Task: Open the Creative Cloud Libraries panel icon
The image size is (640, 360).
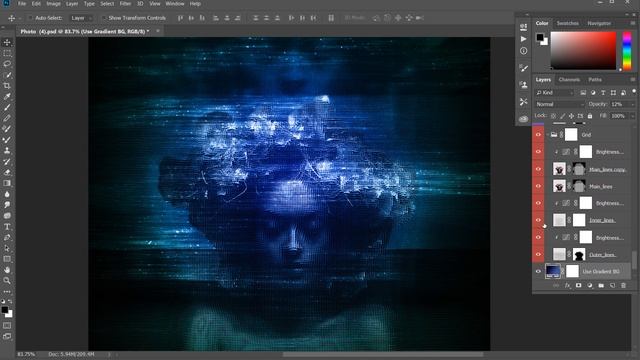Action: 523,119
